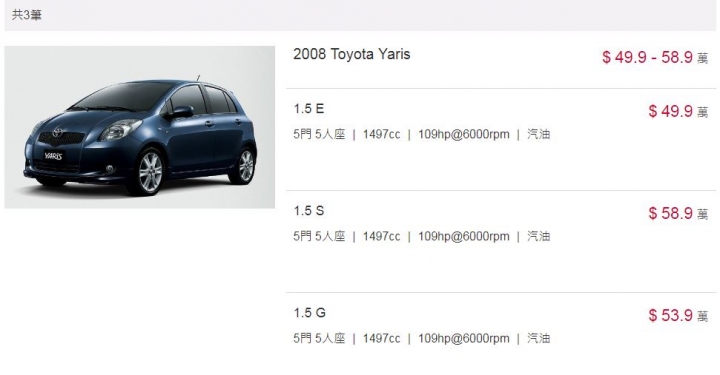This screenshot has width=720, height=375.
Task: Select the 1.5 S trim name
Action: [x=309, y=211]
